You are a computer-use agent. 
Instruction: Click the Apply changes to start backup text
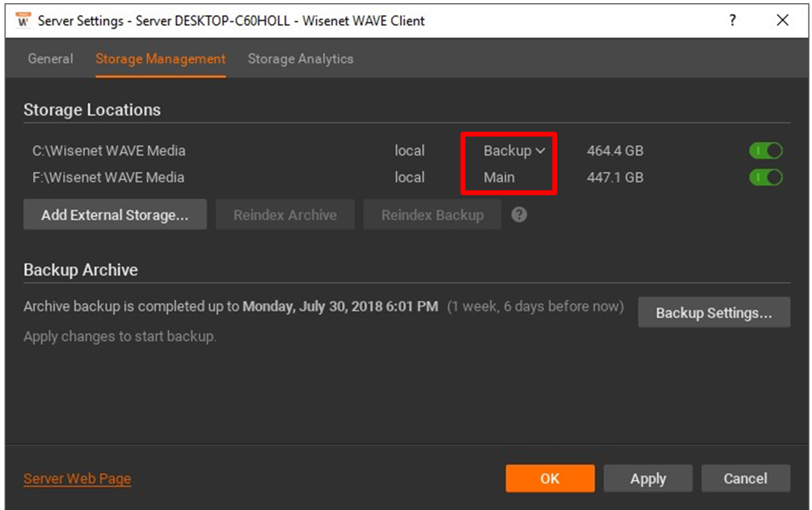tap(120, 337)
